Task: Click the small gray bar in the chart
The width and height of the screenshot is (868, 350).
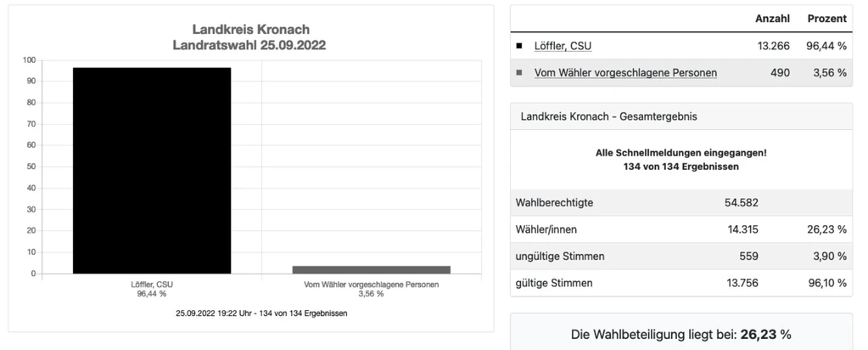Action: point(371,269)
